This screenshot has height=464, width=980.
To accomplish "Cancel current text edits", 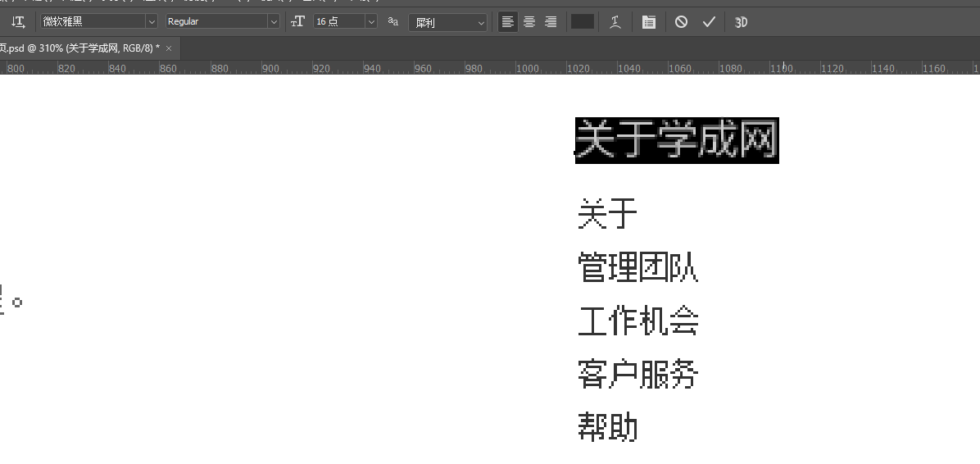I will tap(681, 22).
